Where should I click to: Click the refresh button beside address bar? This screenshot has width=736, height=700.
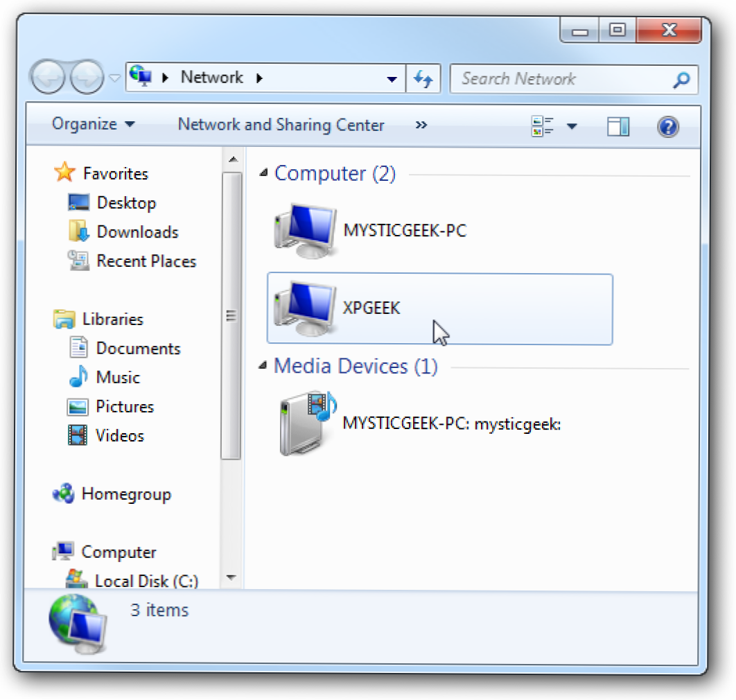[x=423, y=78]
